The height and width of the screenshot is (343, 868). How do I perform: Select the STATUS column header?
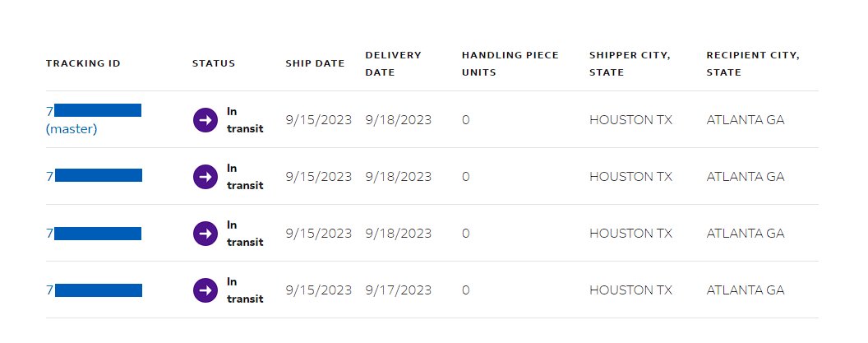(x=214, y=63)
